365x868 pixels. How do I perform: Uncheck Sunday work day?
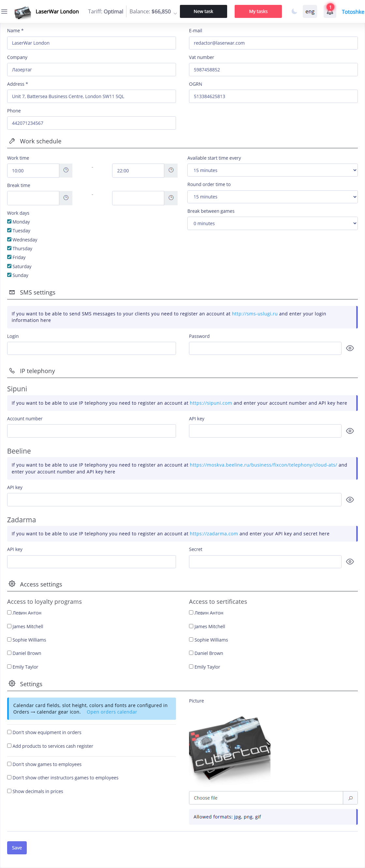[x=9, y=275]
